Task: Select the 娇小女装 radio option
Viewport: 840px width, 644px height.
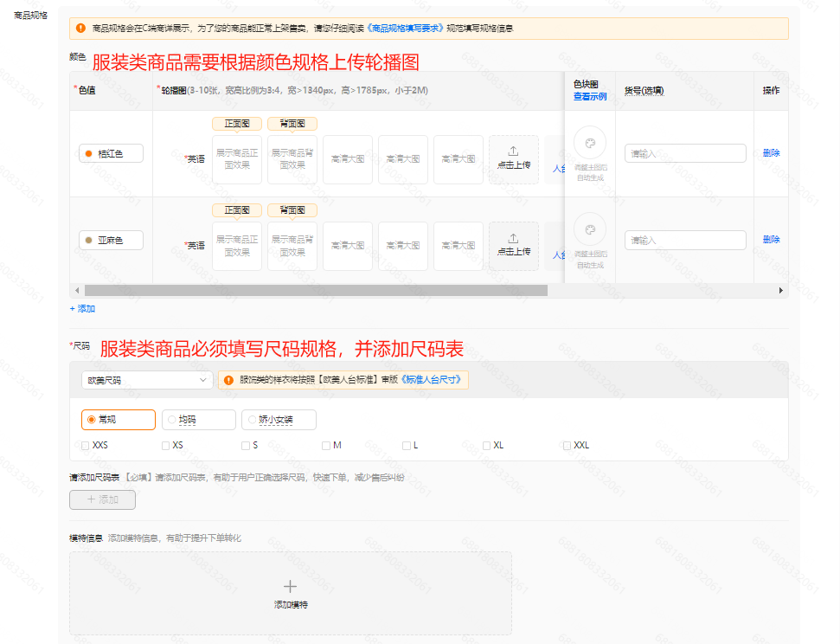Action: click(x=253, y=420)
